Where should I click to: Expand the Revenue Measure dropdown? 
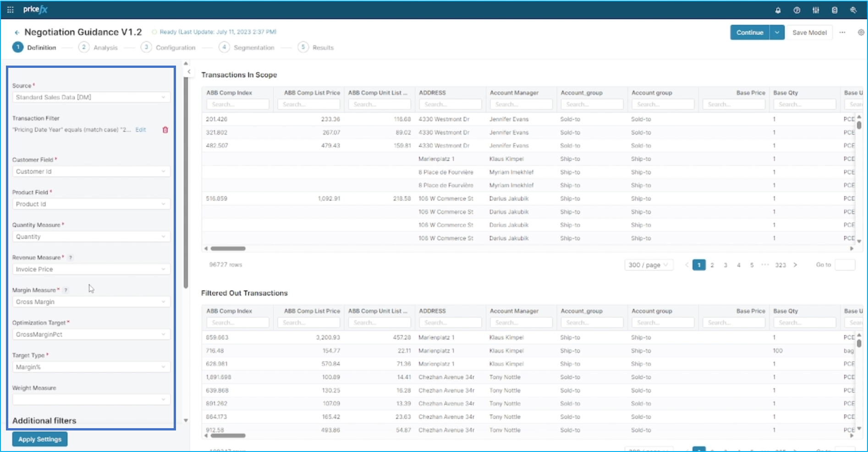[x=91, y=269]
